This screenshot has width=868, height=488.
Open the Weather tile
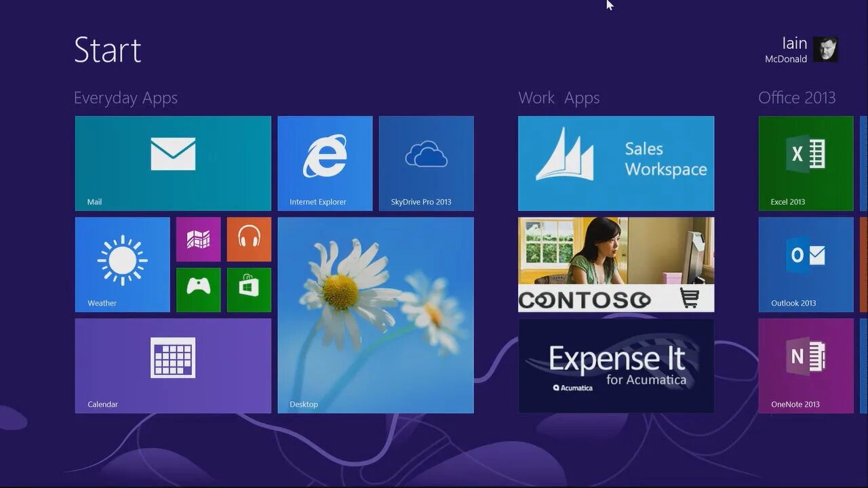pyautogui.click(x=123, y=264)
